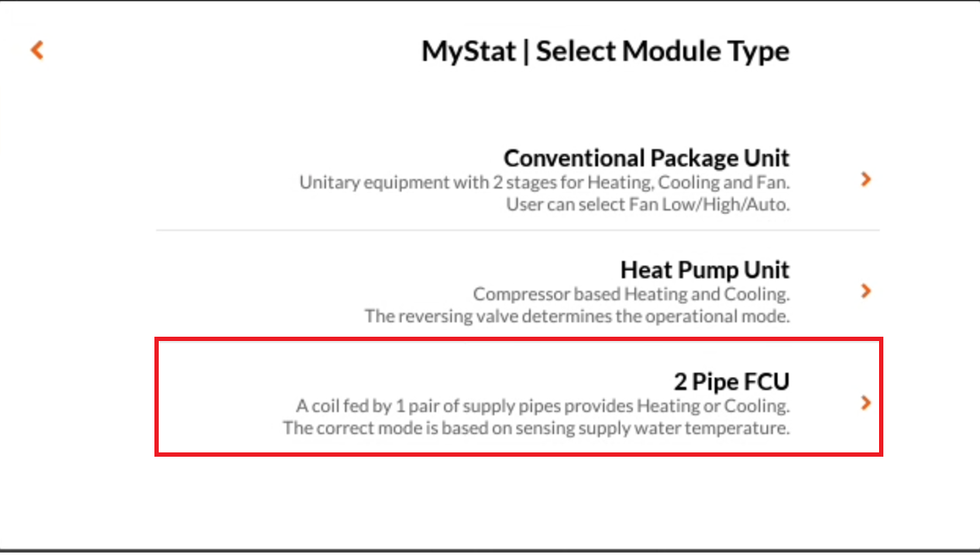Click the MyStat Select Module Type title
The height and width of the screenshot is (556, 980).
[605, 51]
